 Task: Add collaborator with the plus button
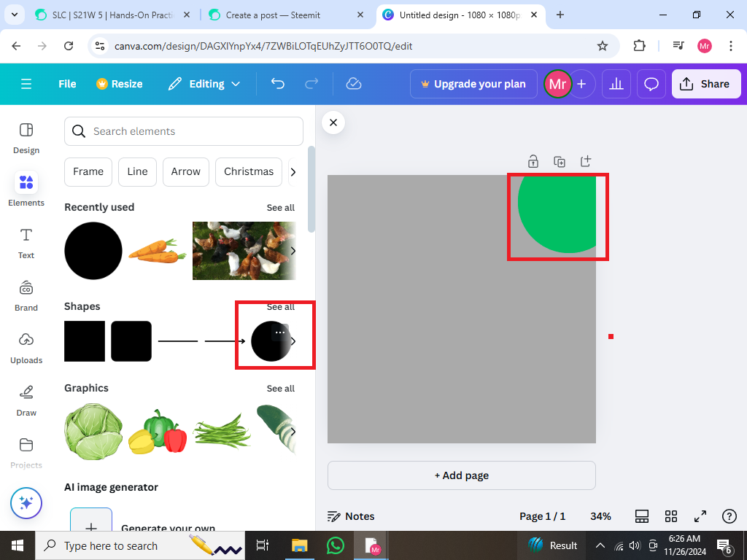pyautogui.click(x=581, y=84)
